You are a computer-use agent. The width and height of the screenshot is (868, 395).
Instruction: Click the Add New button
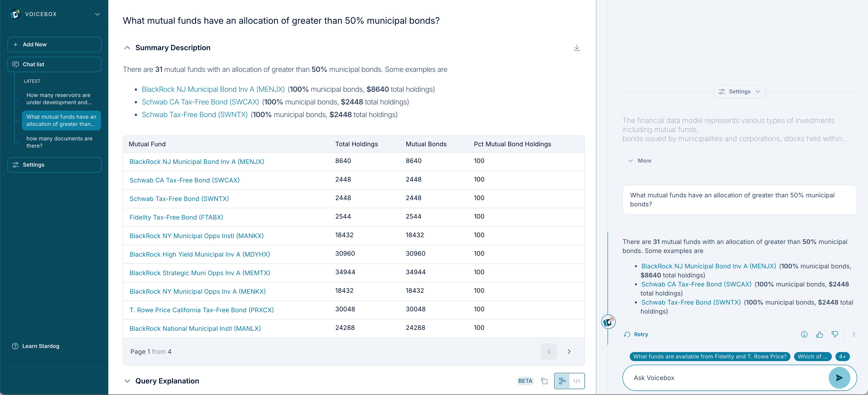point(54,45)
